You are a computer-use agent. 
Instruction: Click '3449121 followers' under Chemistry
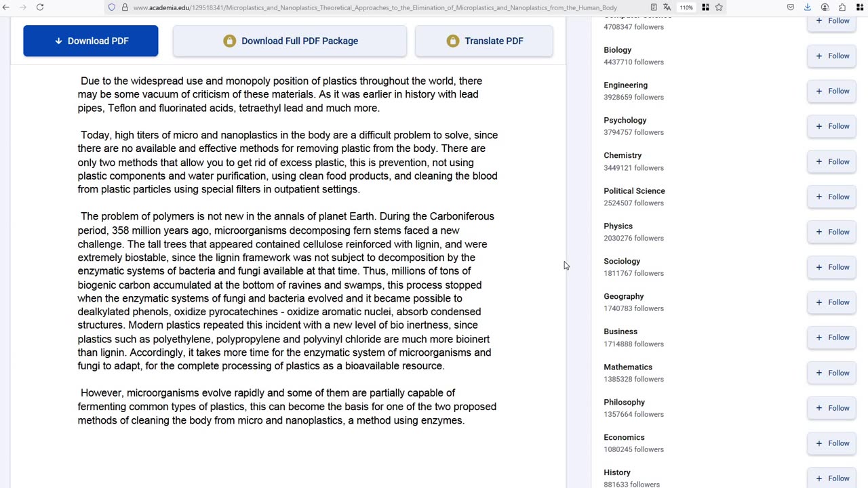click(633, 168)
